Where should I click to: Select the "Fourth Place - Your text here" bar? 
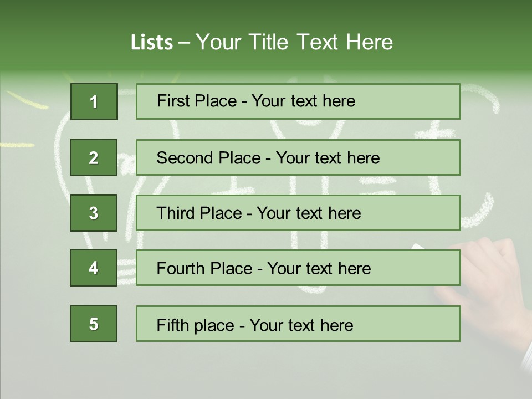(298, 268)
